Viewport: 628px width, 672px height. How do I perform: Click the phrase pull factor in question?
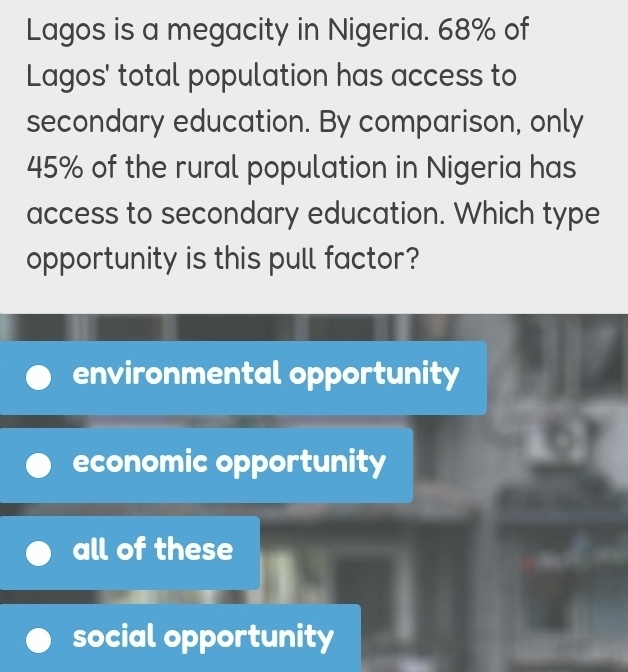click(x=343, y=259)
